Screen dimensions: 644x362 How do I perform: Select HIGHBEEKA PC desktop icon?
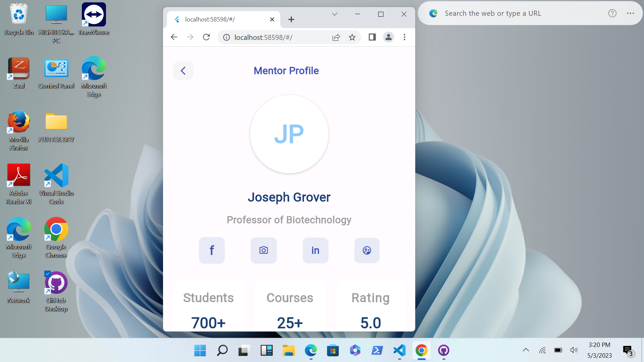point(56,23)
